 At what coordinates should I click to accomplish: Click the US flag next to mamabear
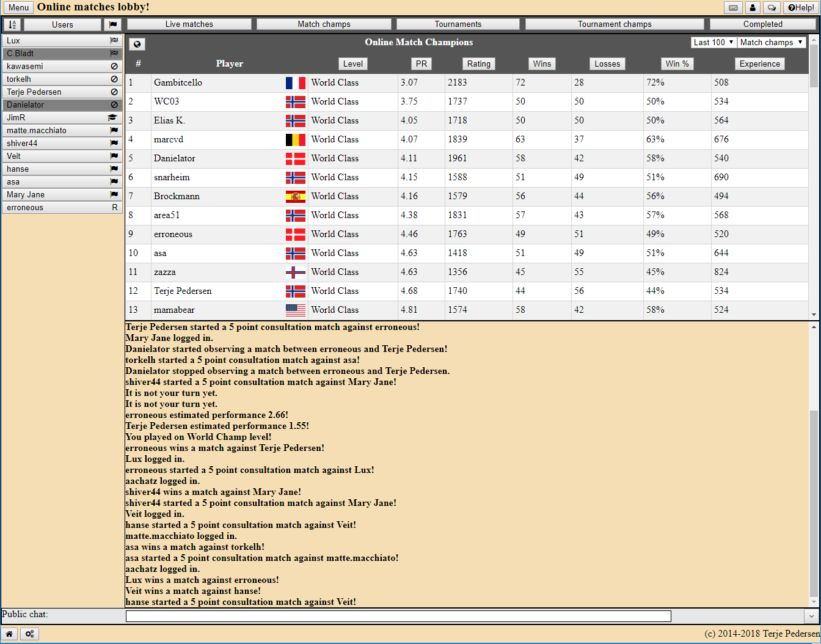click(x=296, y=310)
